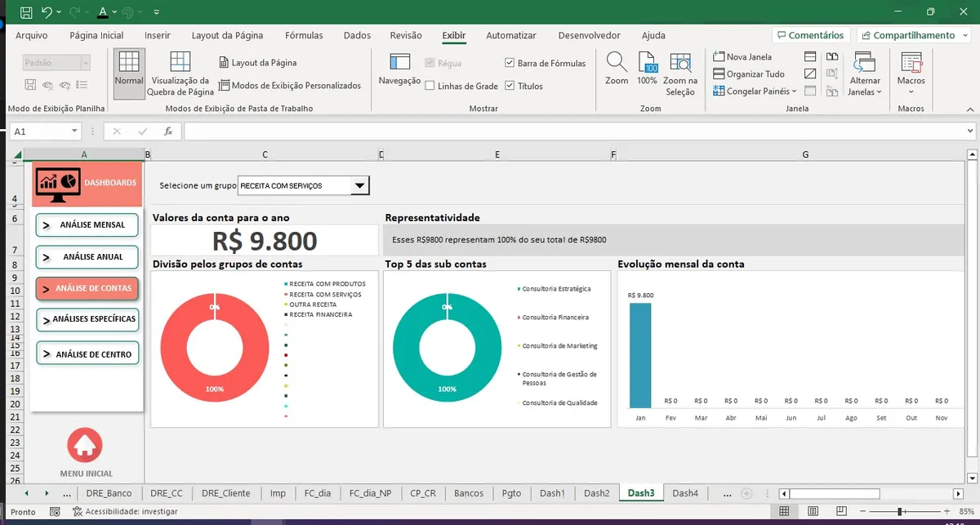This screenshot has height=525, width=980.
Task: Toggle the Barra de Fórmulas checkbox
Action: click(x=510, y=63)
